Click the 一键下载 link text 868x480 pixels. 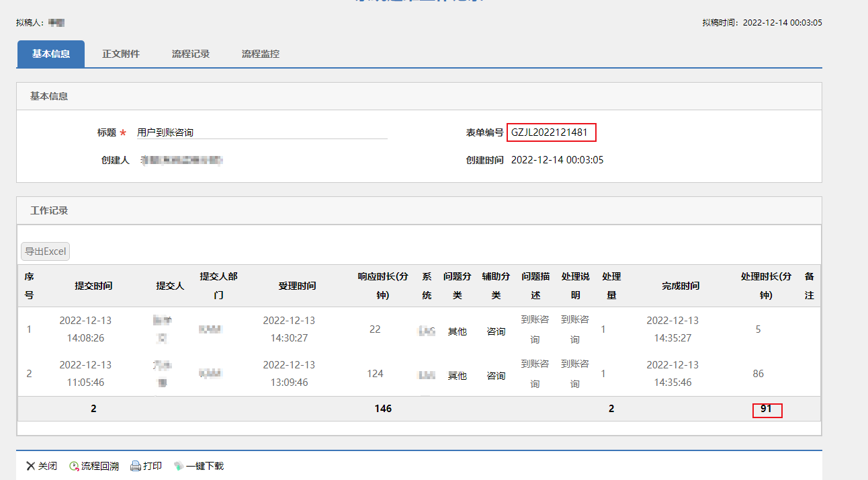click(205, 466)
